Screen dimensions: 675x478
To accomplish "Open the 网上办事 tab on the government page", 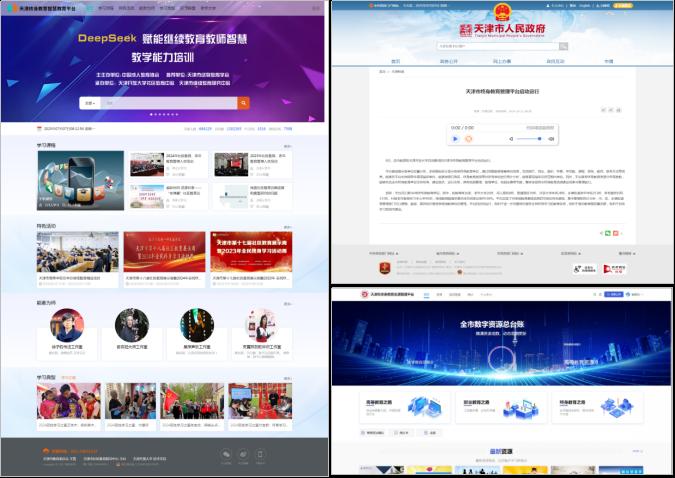I will click(x=502, y=61).
